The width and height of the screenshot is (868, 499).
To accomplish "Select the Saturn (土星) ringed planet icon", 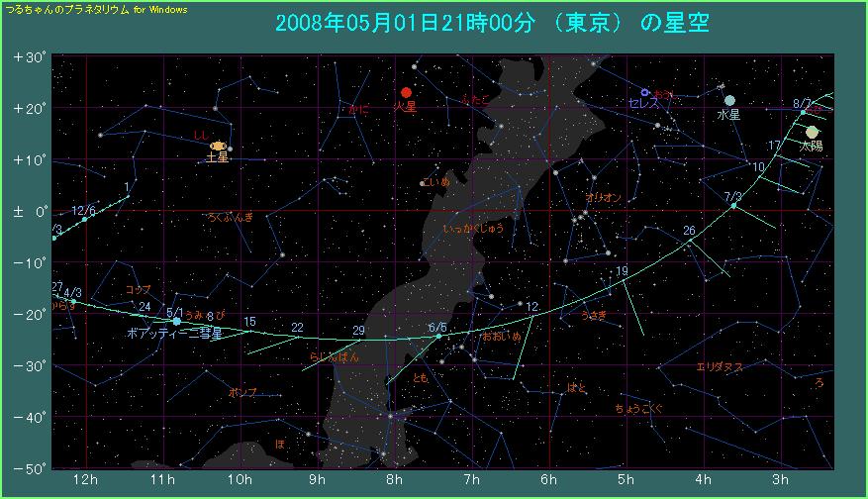I will tap(218, 146).
